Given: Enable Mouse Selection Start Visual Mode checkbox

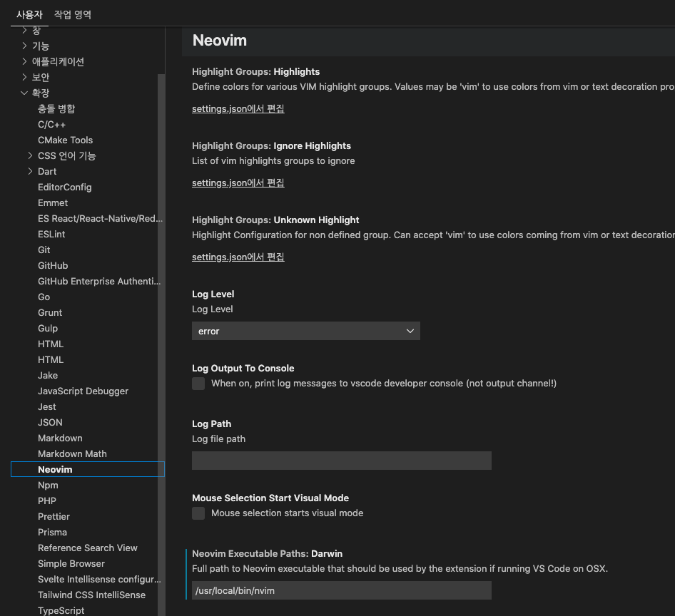Looking at the screenshot, I should [198, 513].
